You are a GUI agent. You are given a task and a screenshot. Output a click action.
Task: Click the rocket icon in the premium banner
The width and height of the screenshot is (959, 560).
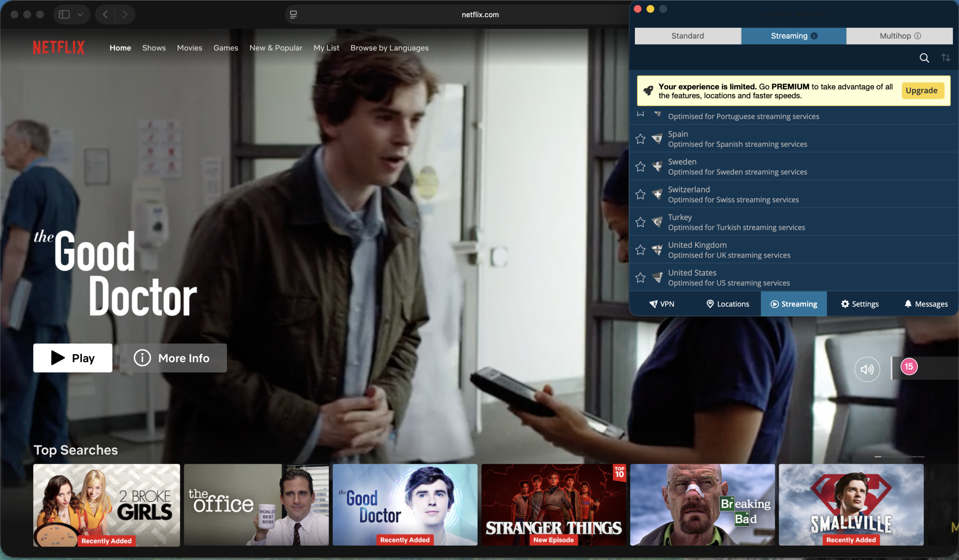coord(648,91)
